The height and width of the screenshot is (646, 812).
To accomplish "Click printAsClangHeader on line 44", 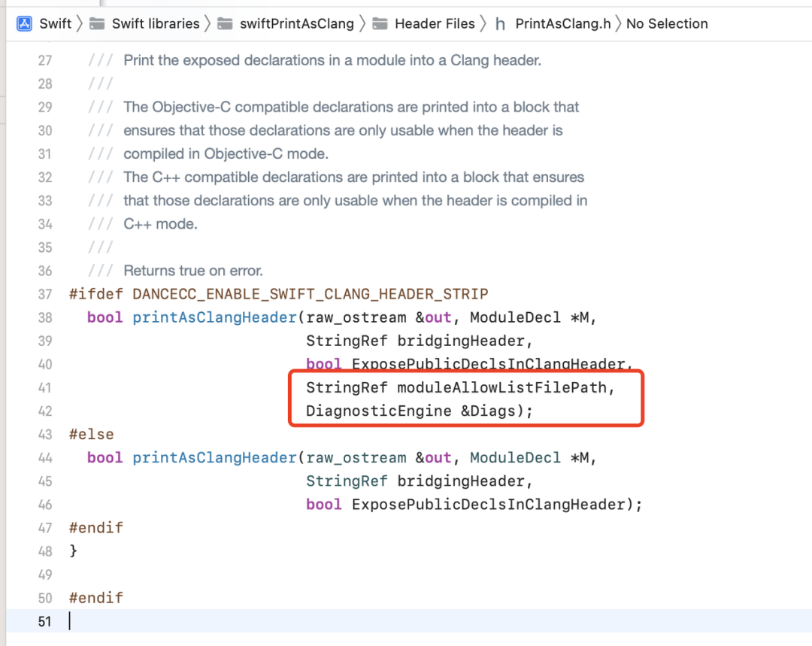I will coord(214,458).
